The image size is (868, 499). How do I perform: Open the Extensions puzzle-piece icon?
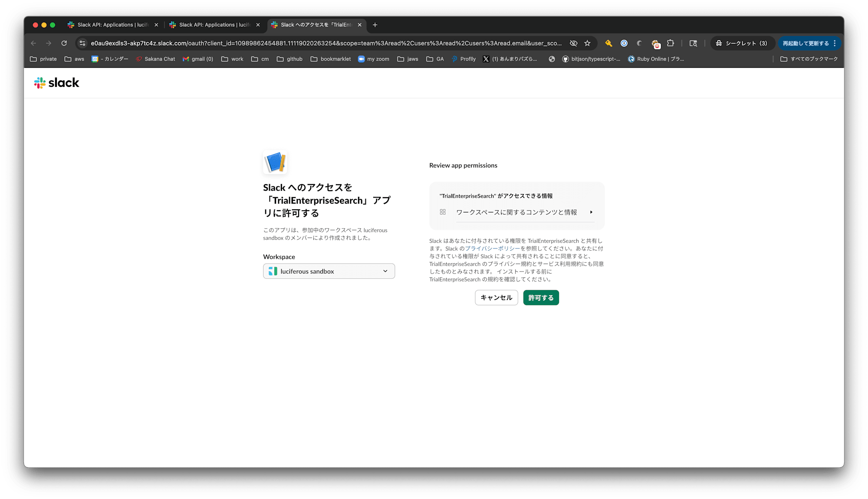(x=671, y=43)
